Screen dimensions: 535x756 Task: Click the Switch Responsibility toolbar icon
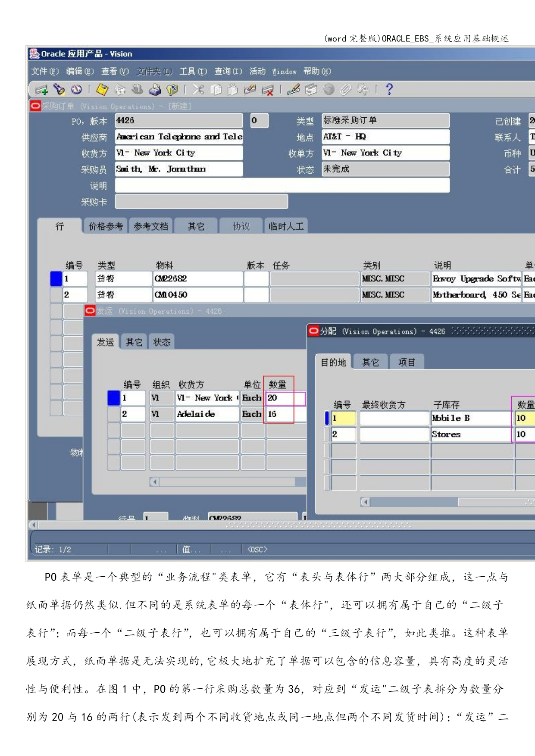(137, 90)
